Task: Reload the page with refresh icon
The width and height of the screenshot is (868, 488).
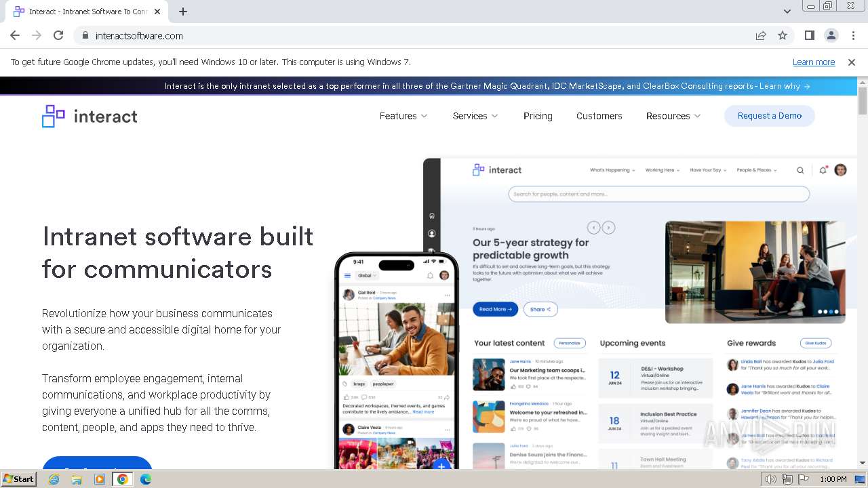Action: [58, 35]
